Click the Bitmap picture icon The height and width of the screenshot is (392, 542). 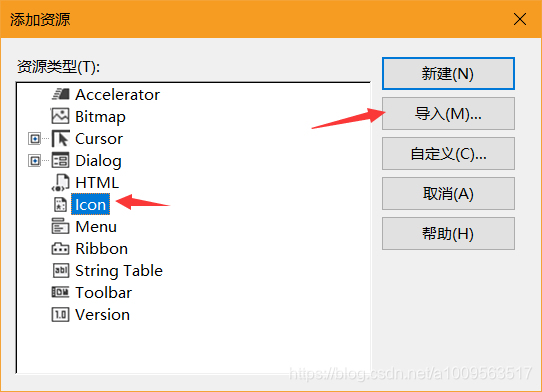click(x=60, y=116)
